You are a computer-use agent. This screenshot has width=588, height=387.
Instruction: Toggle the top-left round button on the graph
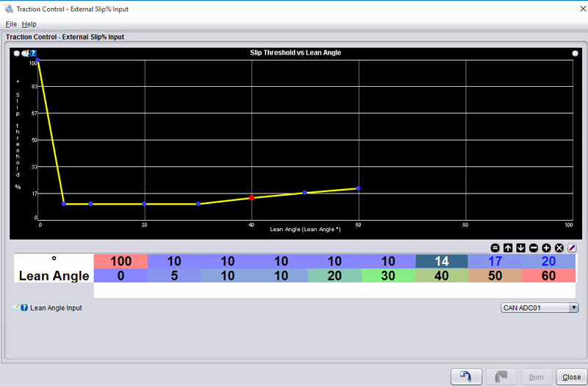pyautogui.click(x=17, y=53)
